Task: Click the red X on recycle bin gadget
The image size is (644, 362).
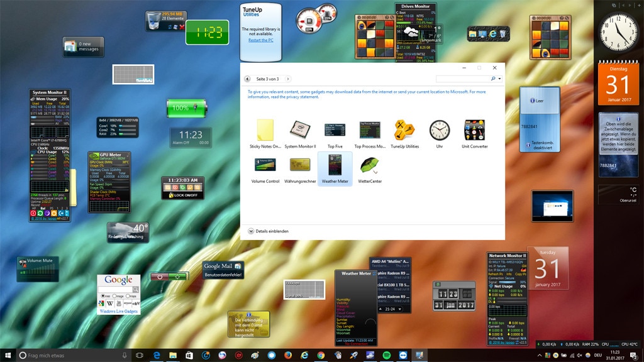Action: coord(182,27)
